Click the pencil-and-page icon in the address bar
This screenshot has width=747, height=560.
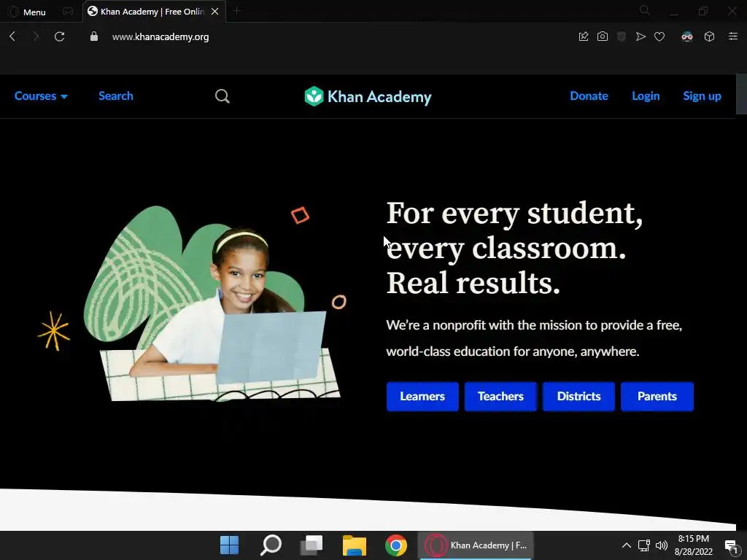click(584, 36)
